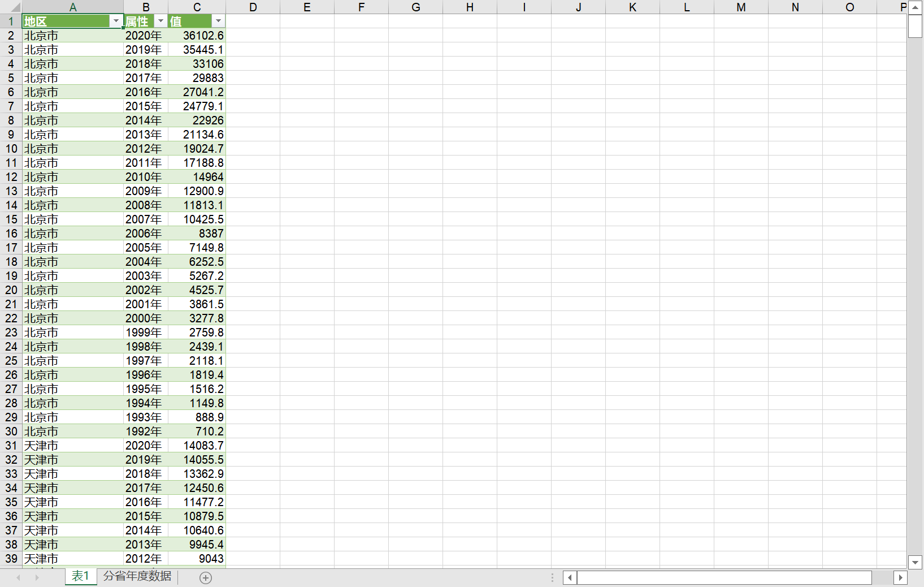Screen dimensions: 924x587
Task: Click the vertical scrollbar down arrow
Action: (915, 562)
